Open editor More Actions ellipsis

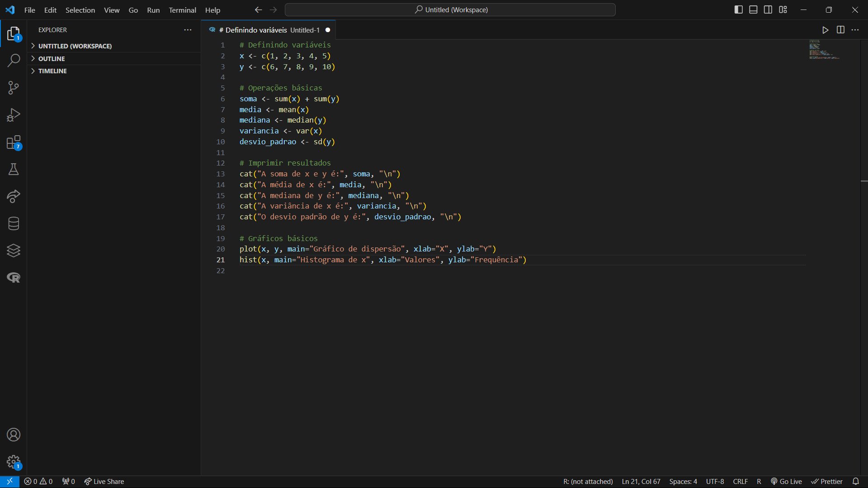click(855, 30)
